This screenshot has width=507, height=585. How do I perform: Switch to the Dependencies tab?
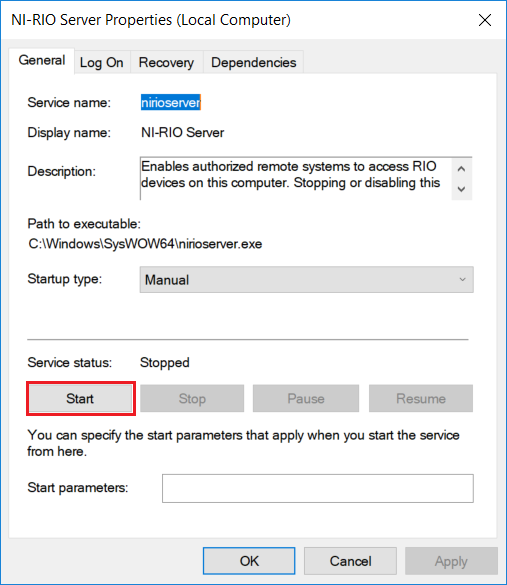click(x=254, y=62)
